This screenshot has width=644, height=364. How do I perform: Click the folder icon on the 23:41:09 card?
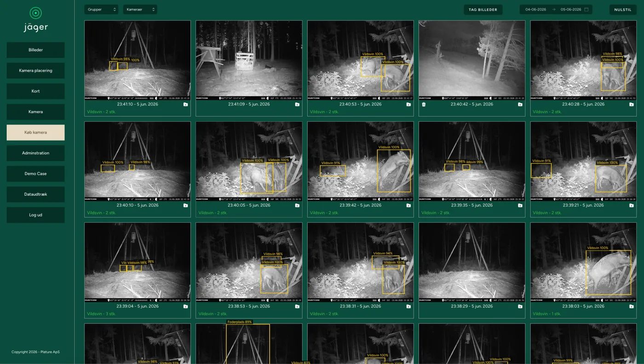tap(297, 104)
